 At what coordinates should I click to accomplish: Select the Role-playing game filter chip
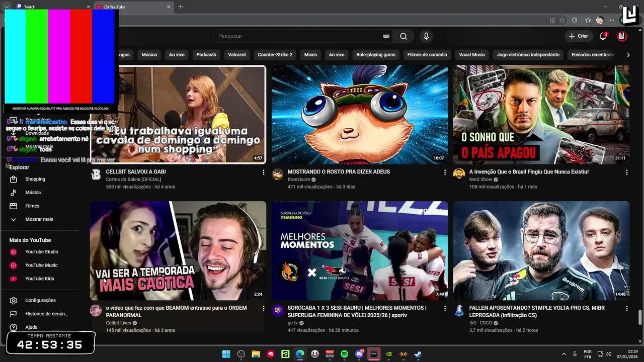click(376, 55)
